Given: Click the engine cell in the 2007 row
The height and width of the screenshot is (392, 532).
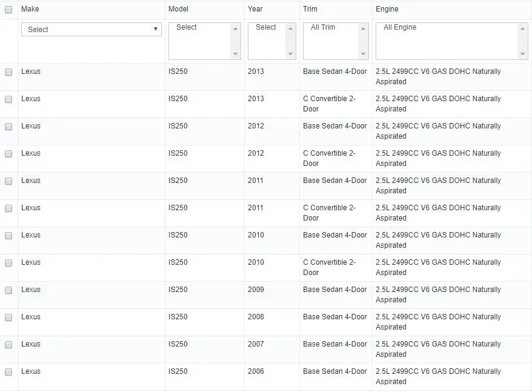Looking at the screenshot, I should coord(438,349).
